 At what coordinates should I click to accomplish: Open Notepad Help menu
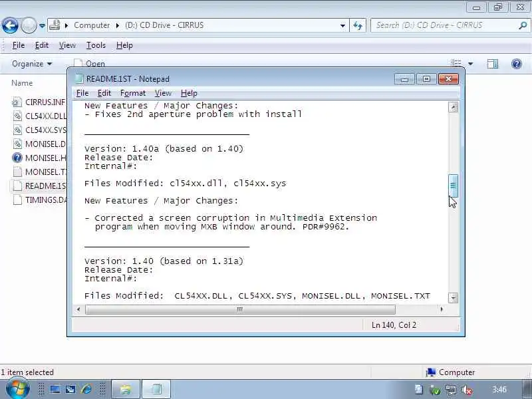(x=189, y=93)
